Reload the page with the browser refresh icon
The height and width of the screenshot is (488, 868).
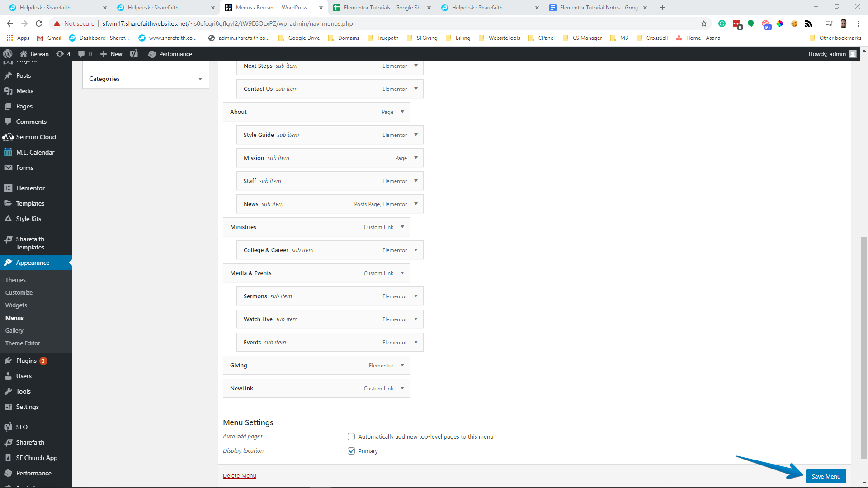point(39,23)
